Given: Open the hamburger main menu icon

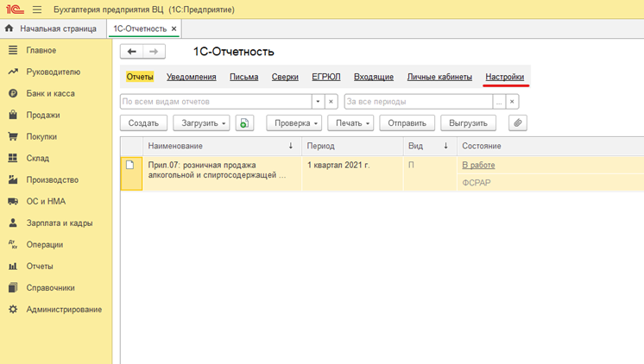Looking at the screenshot, I should click(37, 9).
